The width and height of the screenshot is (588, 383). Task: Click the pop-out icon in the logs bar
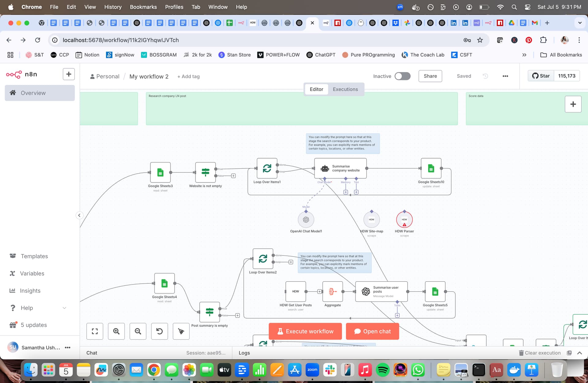tap(569, 353)
